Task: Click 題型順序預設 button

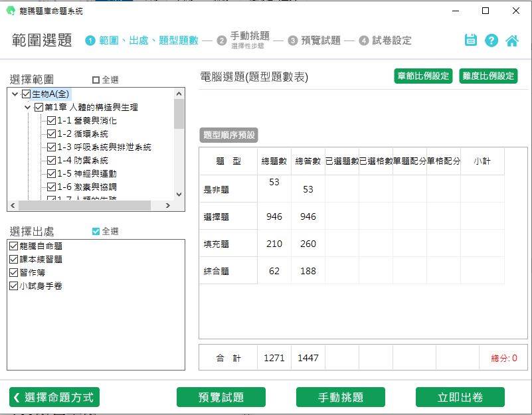Action: pyautogui.click(x=228, y=135)
